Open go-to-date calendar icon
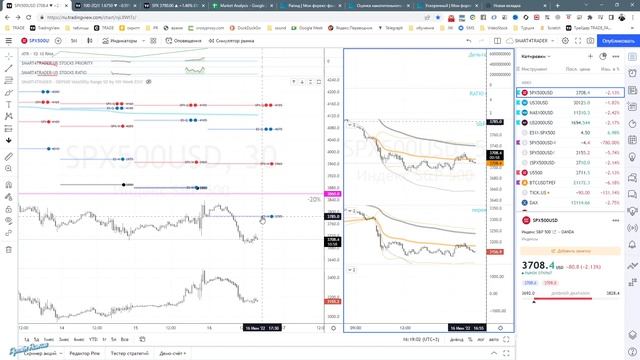The height and width of the screenshot is (360, 640). [x=142, y=339]
